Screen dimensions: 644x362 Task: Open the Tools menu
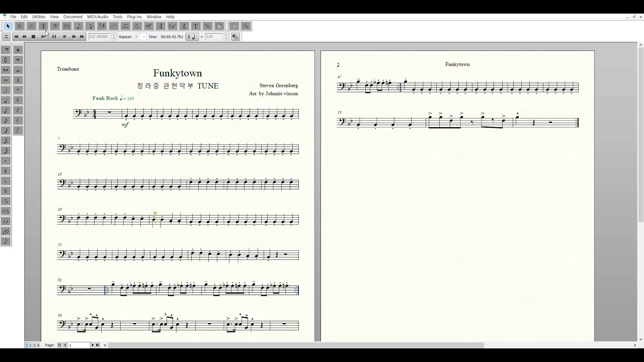pos(118,17)
